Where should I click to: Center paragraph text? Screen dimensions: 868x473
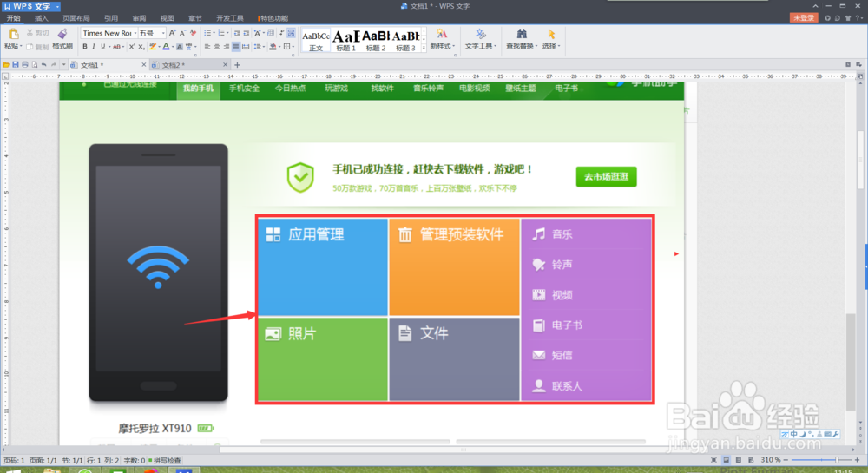[217, 47]
